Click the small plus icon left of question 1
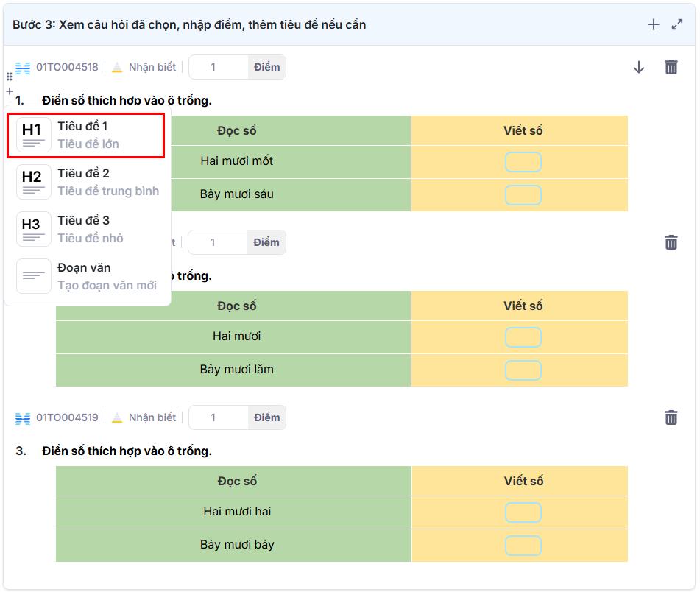Screen dimensions: 700x592 coord(10,91)
